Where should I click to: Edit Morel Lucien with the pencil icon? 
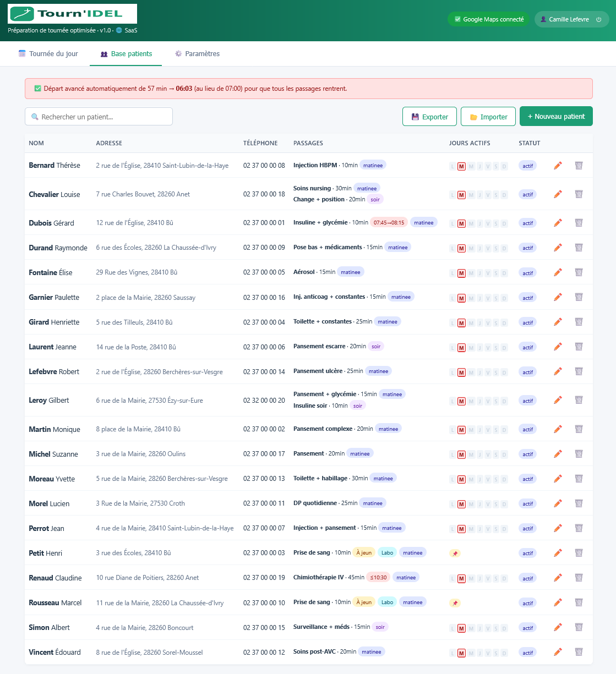[x=558, y=503]
